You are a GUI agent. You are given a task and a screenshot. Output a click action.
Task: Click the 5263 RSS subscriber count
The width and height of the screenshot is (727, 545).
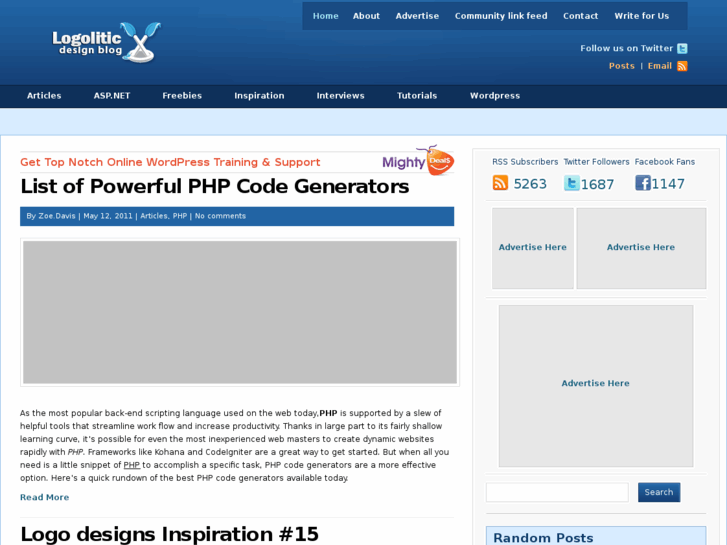tap(530, 184)
